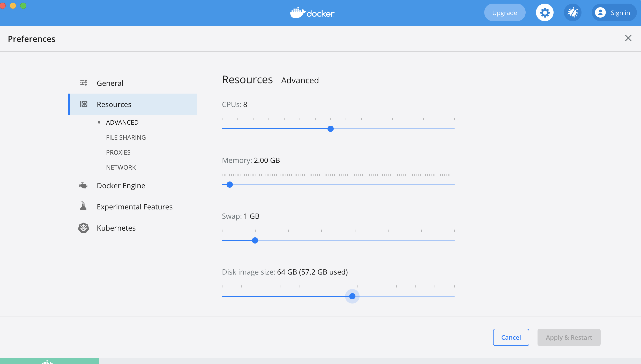The width and height of the screenshot is (641, 364).
Task: Click the CPUs slider handle
Action: point(330,129)
